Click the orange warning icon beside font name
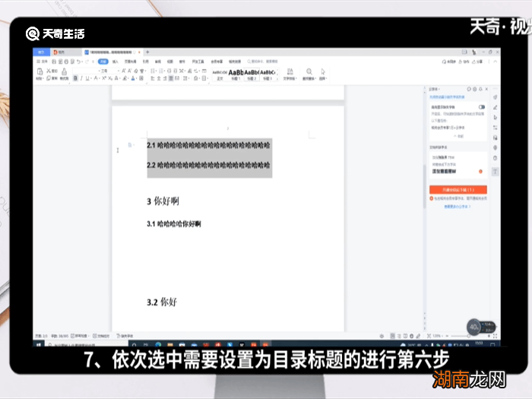Viewport: 532px width, 399px height. pos(480,171)
